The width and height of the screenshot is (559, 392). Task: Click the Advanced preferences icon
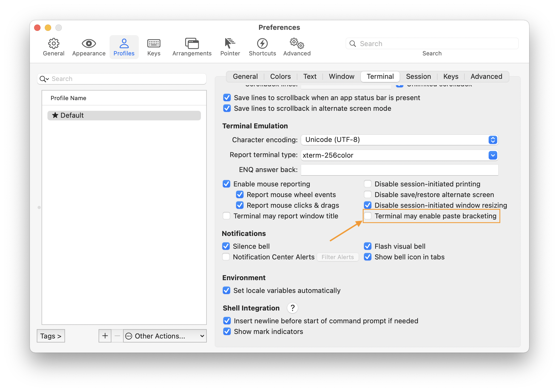[x=296, y=47]
